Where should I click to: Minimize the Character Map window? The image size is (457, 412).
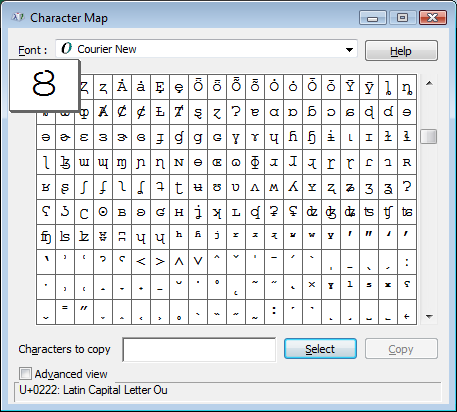372,18
